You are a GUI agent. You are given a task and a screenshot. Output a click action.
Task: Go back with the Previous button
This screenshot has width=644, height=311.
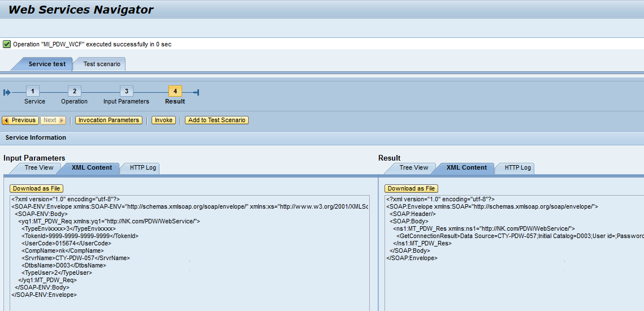(x=20, y=120)
